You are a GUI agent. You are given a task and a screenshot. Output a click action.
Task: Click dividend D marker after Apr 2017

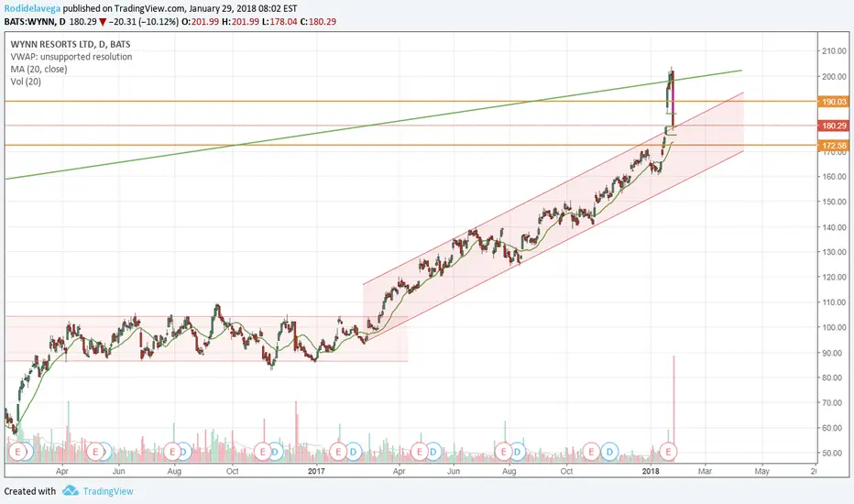[433, 452]
